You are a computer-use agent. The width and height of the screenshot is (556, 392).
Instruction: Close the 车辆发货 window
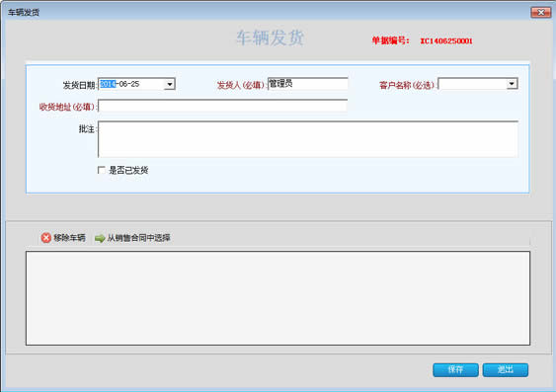[541, 13]
